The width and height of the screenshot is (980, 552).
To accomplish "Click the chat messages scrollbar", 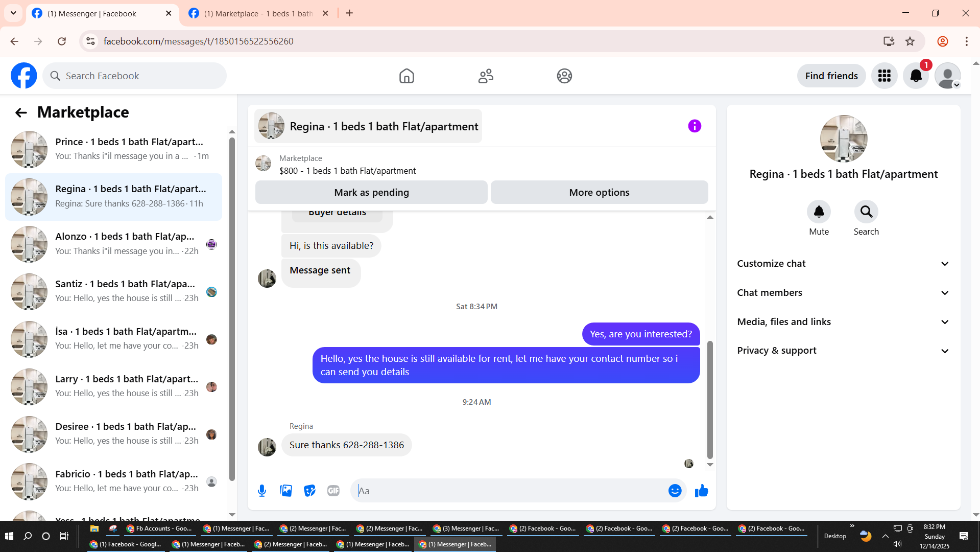I will coord(710,400).
